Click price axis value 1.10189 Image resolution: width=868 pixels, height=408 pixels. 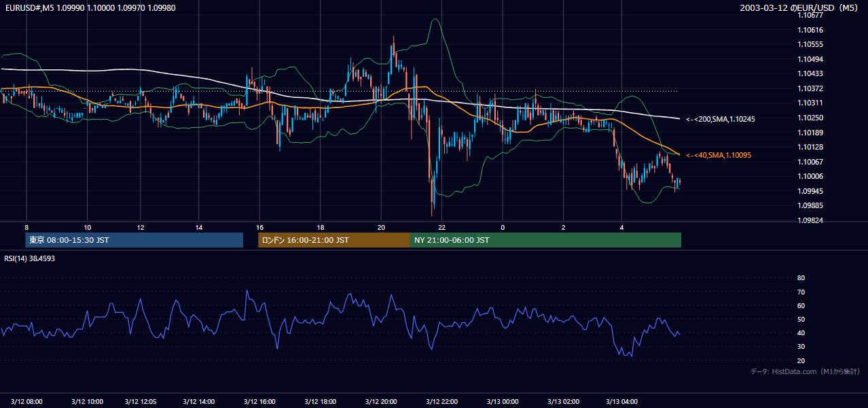tap(811, 133)
